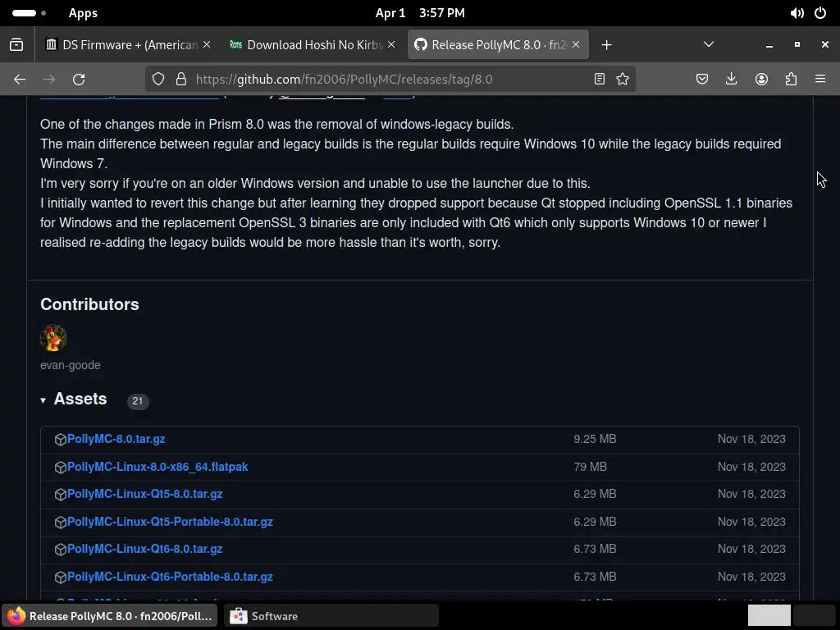Select the highlighted workspace thumbnail in bottom panel
This screenshot has height=630, width=840.
(x=769, y=615)
